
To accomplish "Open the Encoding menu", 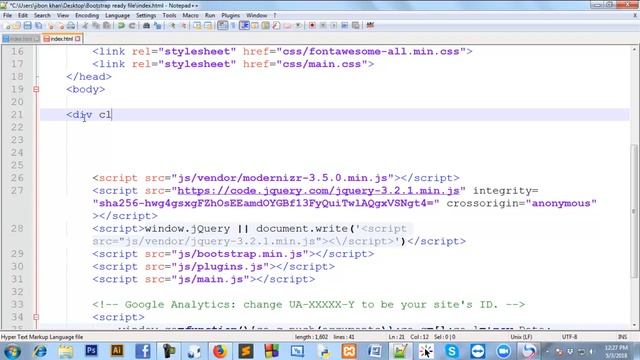I will 87,16.
